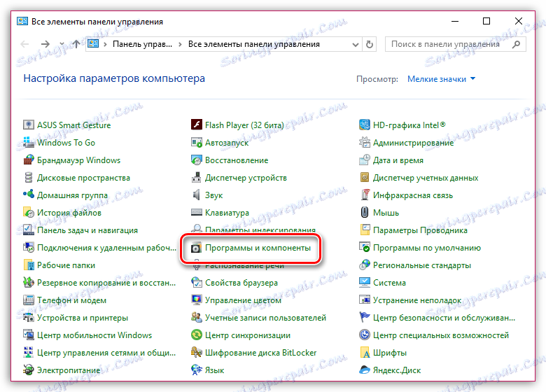Open Резервное копирование и восстан... link

click(106, 282)
